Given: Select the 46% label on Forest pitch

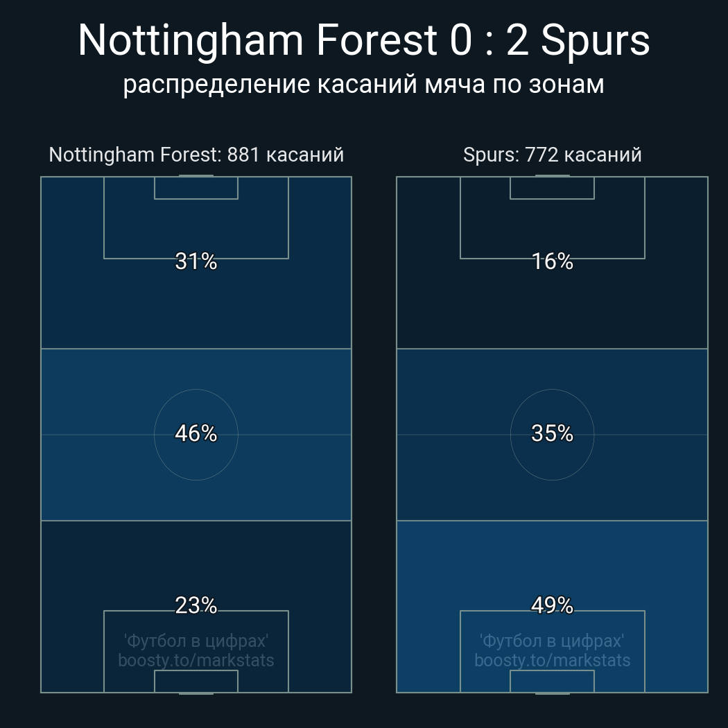Looking at the screenshot, I should point(196,433).
